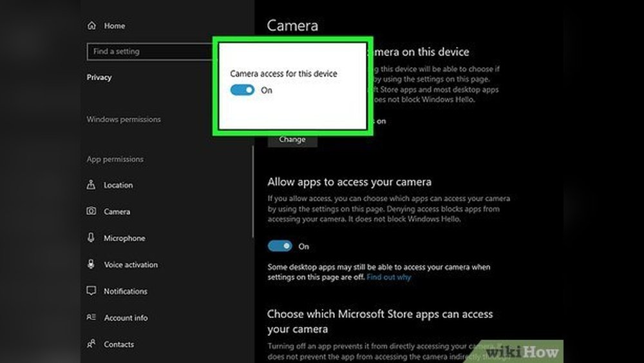Click the Contacts people icon
The width and height of the screenshot is (644, 363).
tap(91, 343)
